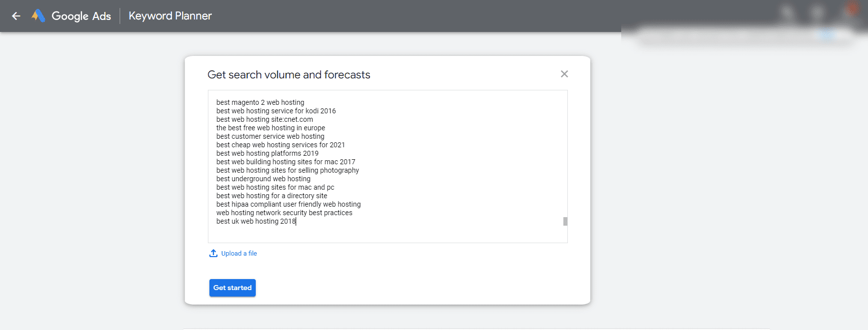Click the upload arrow icon

point(213,253)
